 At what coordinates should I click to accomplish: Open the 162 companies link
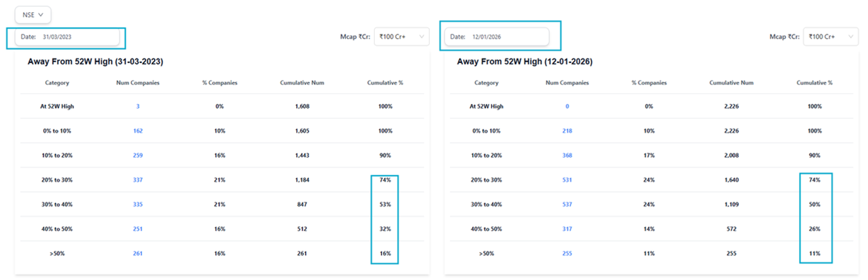pyautogui.click(x=138, y=131)
